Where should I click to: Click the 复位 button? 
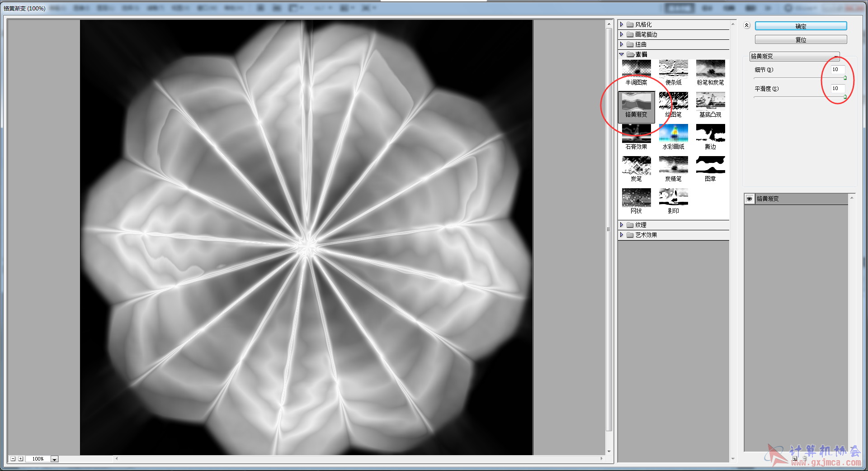(801, 40)
